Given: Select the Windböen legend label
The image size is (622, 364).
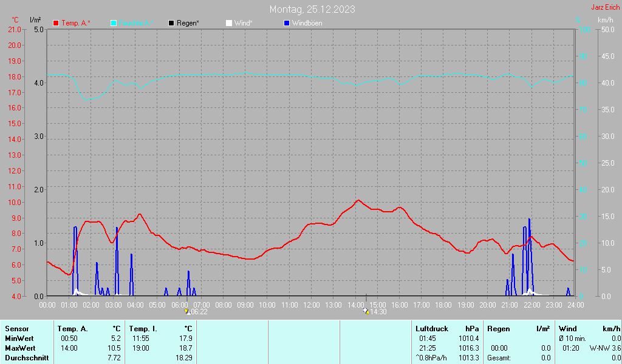Looking at the screenshot, I should pyautogui.click(x=307, y=23).
